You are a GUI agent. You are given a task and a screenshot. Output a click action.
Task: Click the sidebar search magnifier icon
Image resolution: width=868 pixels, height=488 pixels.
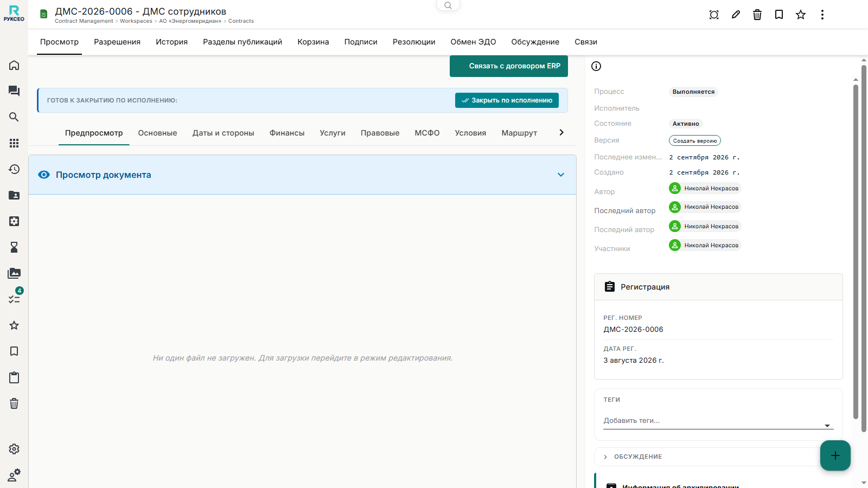[14, 117]
